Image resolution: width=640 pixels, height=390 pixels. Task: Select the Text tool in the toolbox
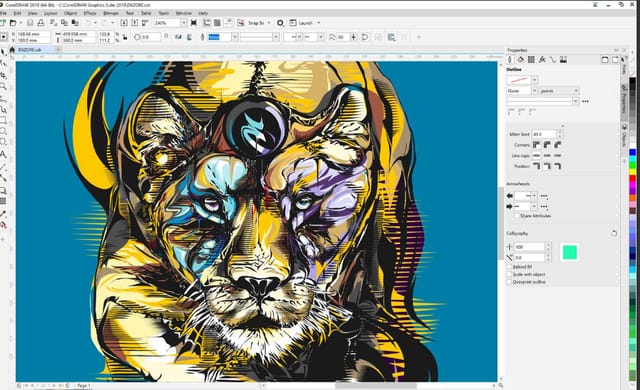coord(3,154)
